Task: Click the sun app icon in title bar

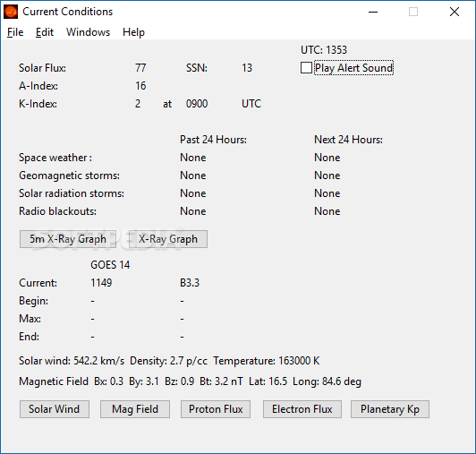Action: coord(11,12)
